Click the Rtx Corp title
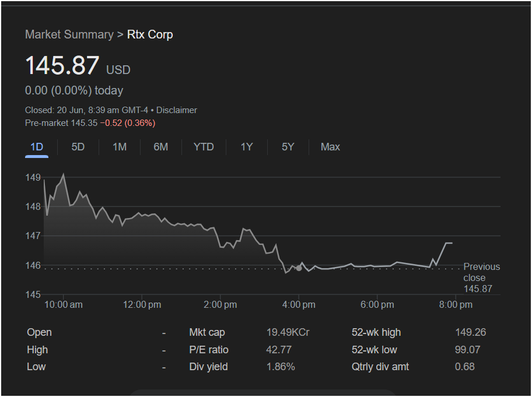 (x=150, y=34)
